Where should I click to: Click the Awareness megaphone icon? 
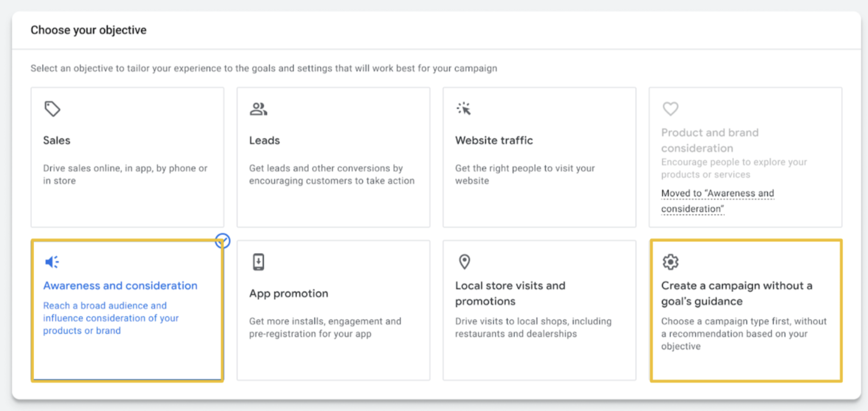coord(52,262)
